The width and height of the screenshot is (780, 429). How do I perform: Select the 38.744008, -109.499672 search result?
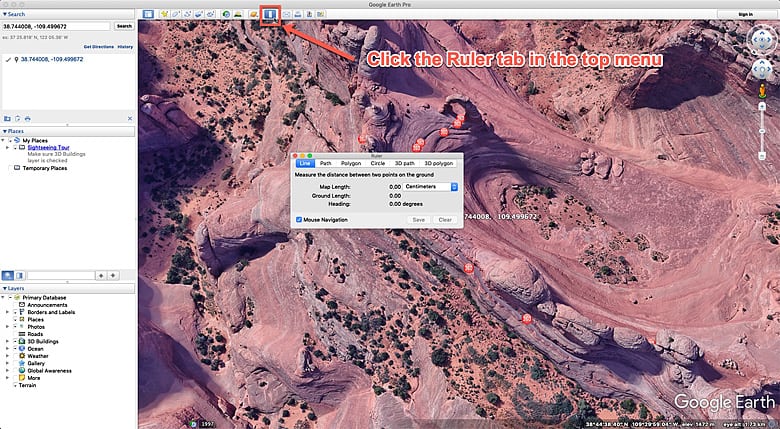tap(52, 59)
